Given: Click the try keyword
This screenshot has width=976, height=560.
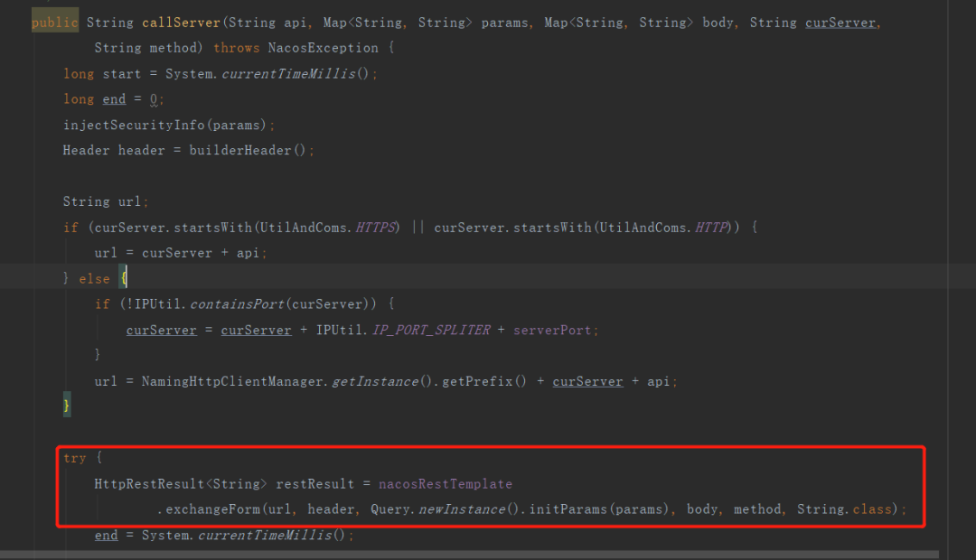Looking at the screenshot, I should tap(75, 459).
